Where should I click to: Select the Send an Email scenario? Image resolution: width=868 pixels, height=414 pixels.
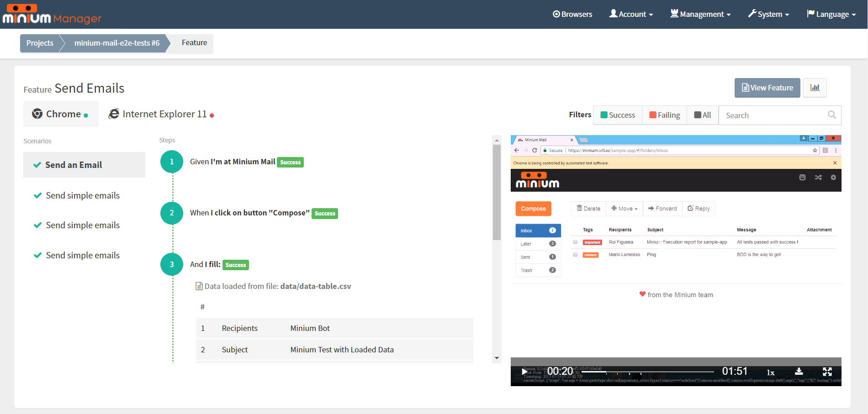[x=84, y=165]
